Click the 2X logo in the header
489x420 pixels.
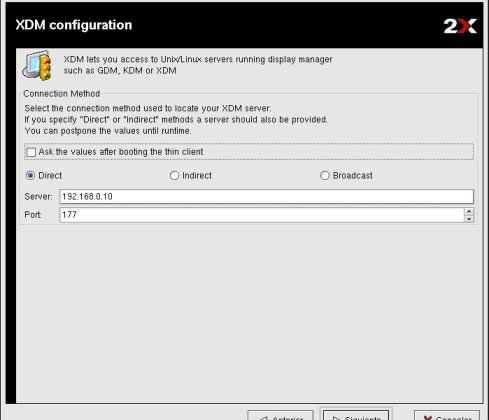(460, 26)
